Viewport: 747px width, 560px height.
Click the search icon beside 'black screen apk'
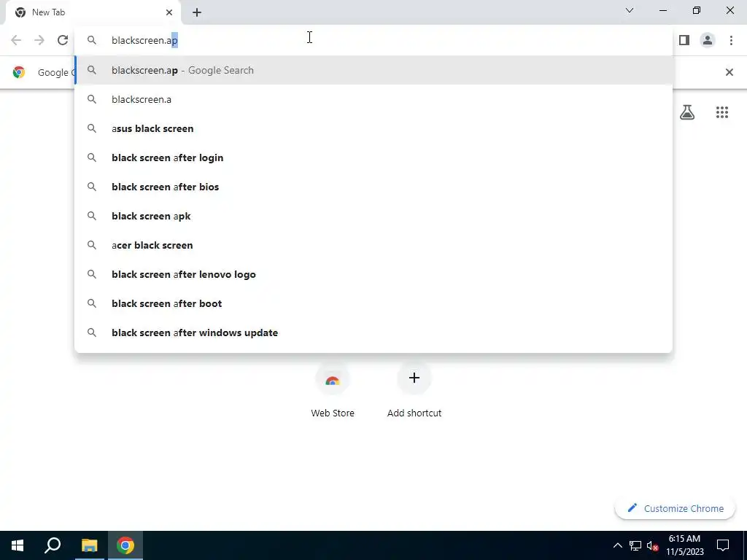92,216
